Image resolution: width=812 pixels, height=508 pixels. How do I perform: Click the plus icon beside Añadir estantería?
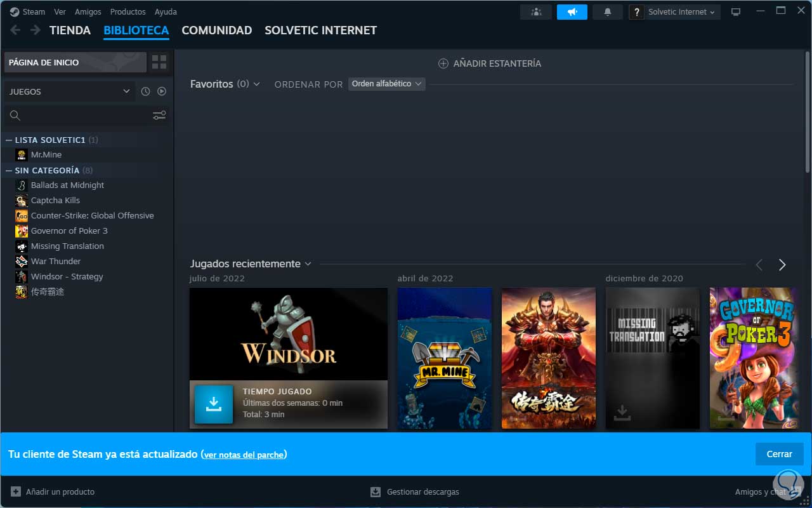point(443,63)
